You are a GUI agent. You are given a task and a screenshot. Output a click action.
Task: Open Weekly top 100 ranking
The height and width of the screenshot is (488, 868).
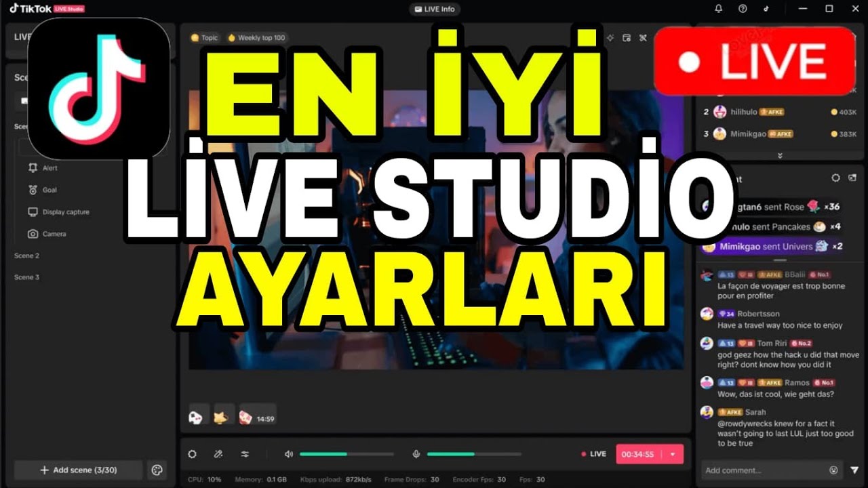coord(256,38)
